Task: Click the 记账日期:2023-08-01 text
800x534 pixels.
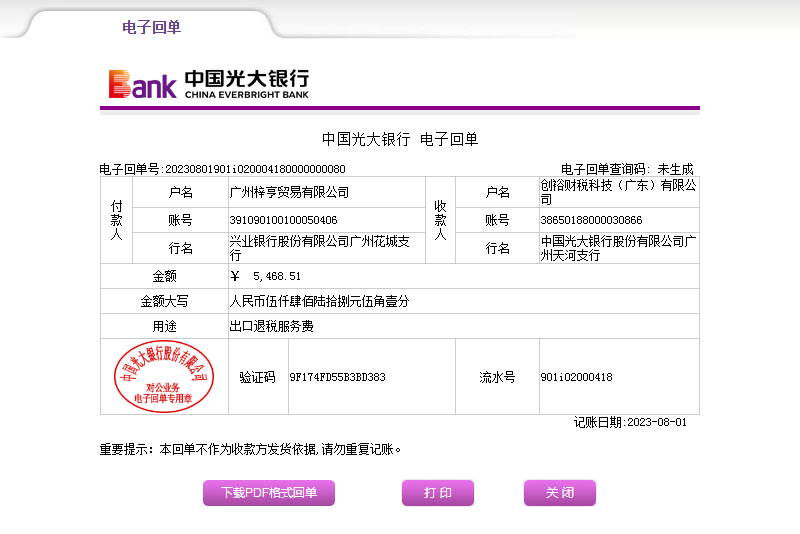Action: (630, 422)
